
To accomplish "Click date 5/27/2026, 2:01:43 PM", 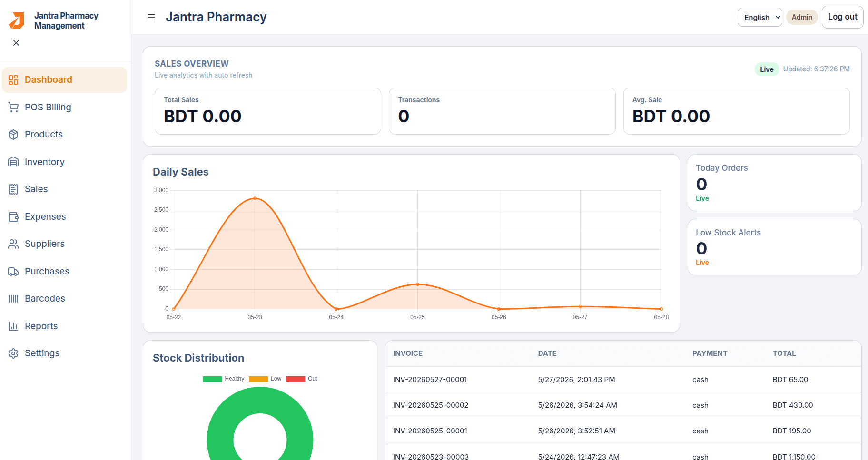I will click(x=577, y=380).
